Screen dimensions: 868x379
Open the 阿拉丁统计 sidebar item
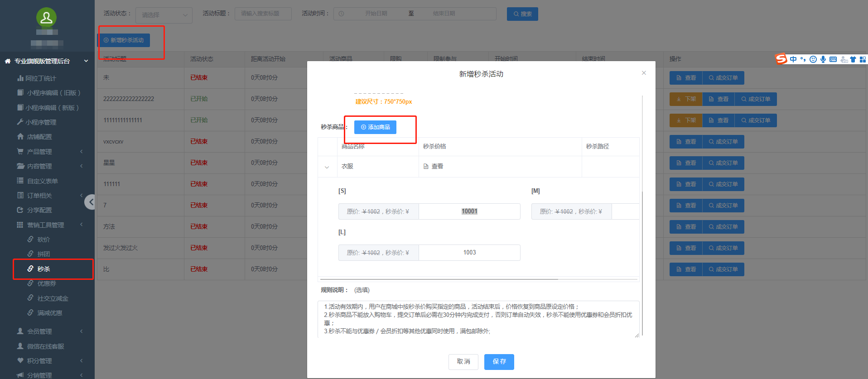point(41,78)
